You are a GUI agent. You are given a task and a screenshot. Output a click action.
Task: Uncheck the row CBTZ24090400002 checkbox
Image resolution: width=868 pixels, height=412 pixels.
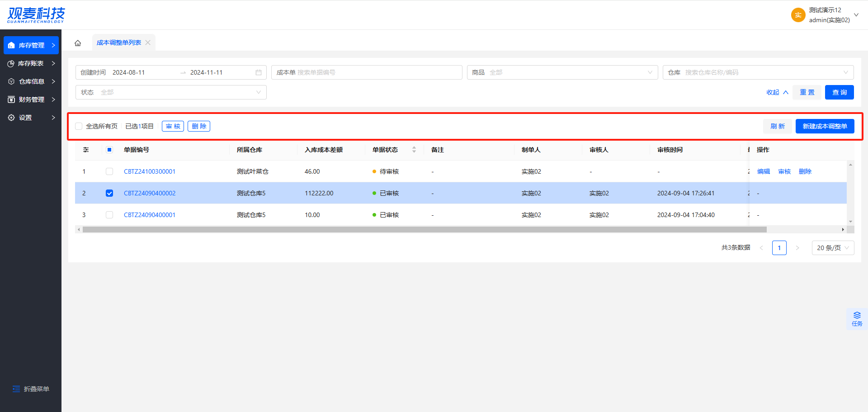point(109,193)
